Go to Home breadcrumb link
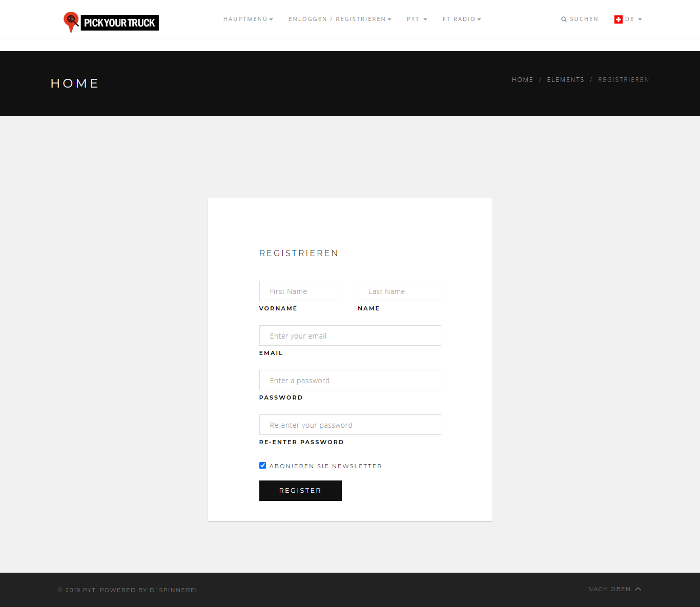 click(522, 80)
